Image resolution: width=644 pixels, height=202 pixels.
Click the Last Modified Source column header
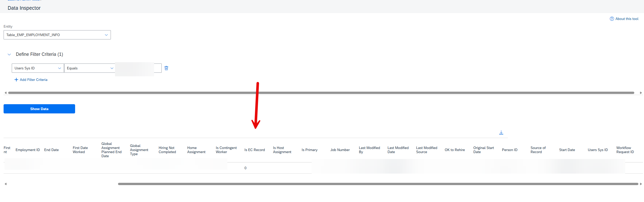pyautogui.click(x=427, y=150)
